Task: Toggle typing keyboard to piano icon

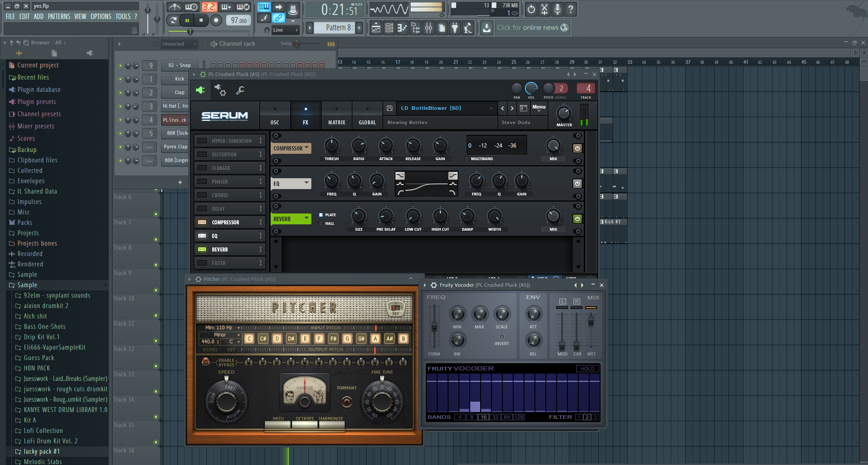Action: 264,7
